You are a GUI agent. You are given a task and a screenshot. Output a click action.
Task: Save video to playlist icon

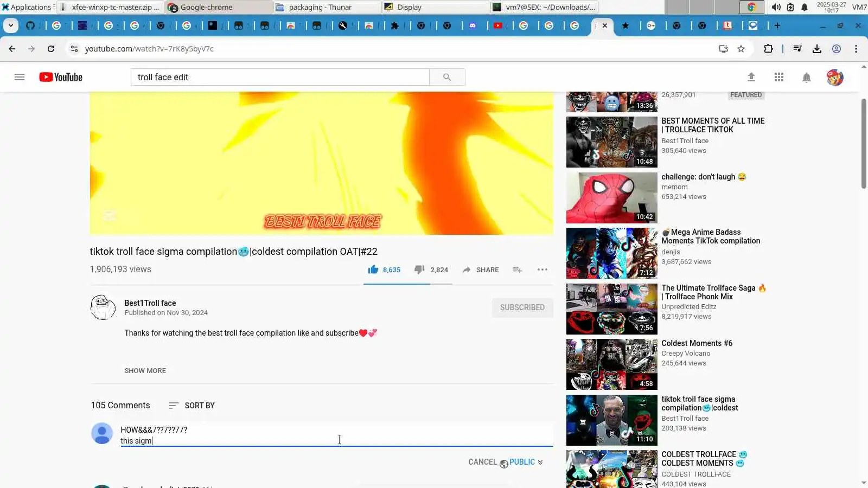518,269
